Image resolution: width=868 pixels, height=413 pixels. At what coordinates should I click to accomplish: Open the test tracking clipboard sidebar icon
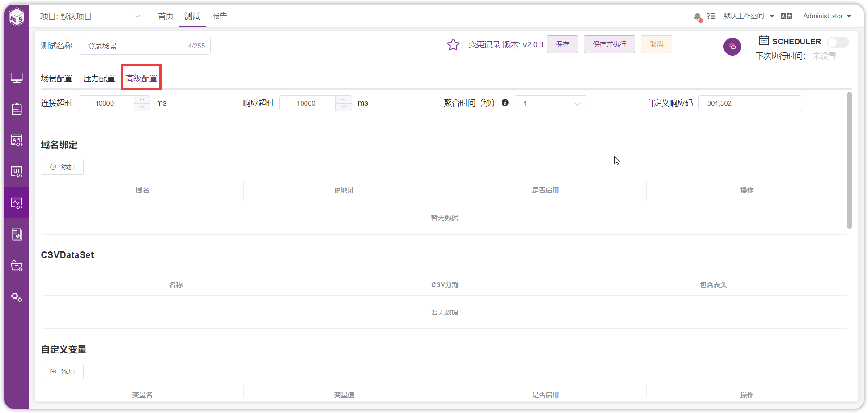tap(17, 109)
